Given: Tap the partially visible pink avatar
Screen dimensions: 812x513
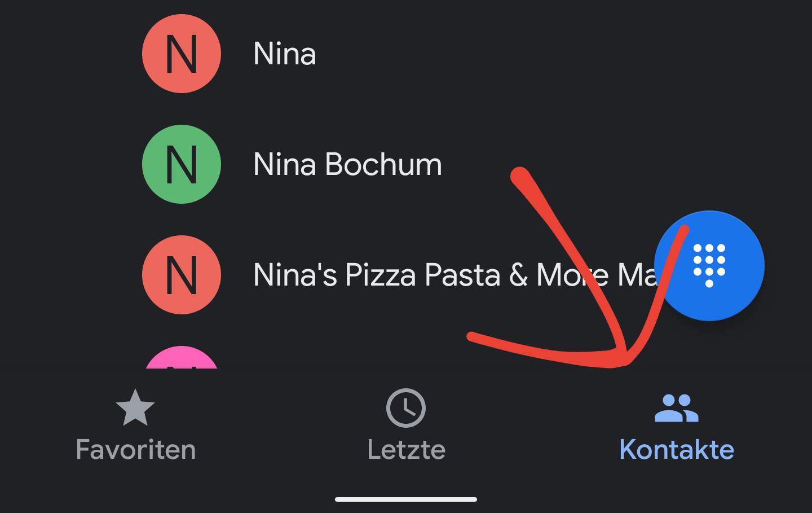Looking at the screenshot, I should click(x=182, y=358).
